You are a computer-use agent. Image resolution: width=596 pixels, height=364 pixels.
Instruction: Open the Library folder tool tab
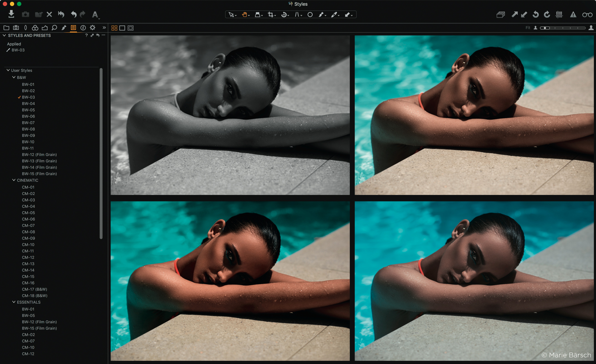click(6, 28)
